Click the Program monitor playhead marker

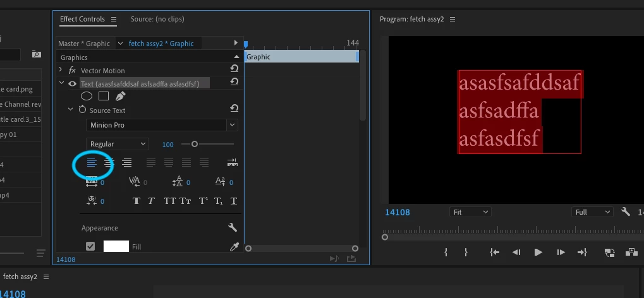click(x=385, y=237)
